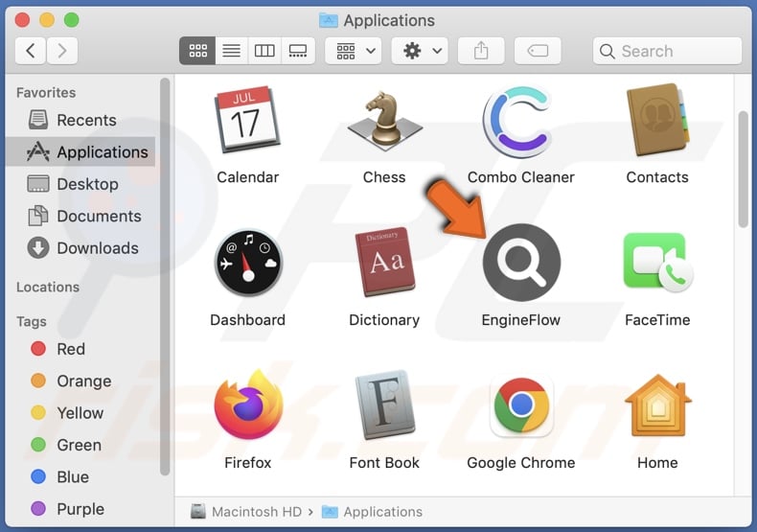757x532 pixels.
Task: Click the Combo Cleaner name label
Action: 521,177
